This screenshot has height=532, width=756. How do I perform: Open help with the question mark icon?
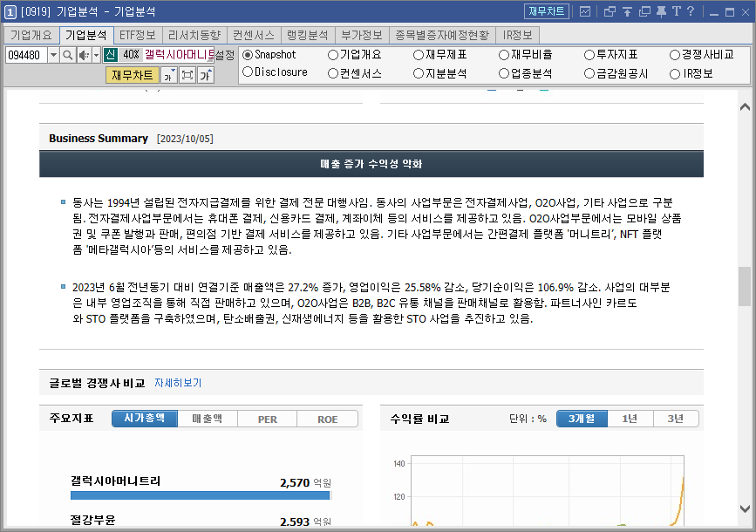(691, 11)
